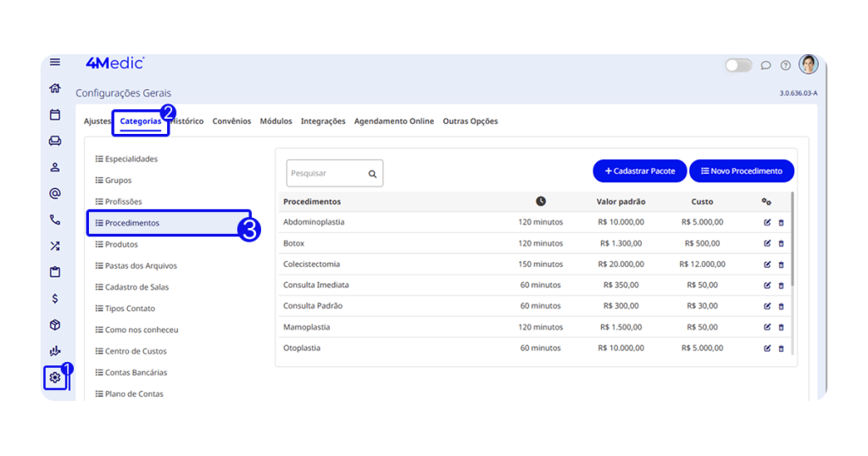Delete the Abdominoplastia procedure via trash icon
Screen dimensions: 868x456
click(781, 223)
